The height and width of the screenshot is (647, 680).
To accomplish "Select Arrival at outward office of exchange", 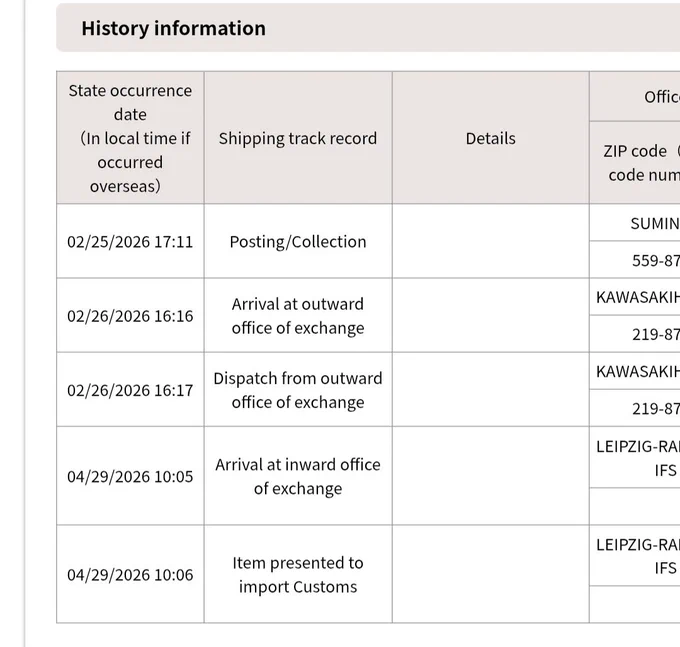I will point(298,316).
